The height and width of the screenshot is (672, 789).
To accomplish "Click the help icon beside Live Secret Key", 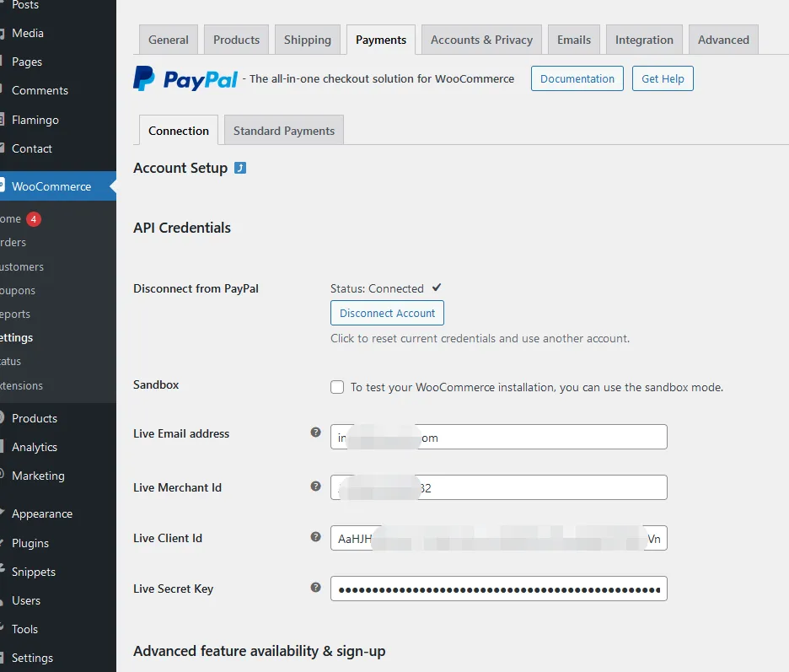I will click(316, 588).
